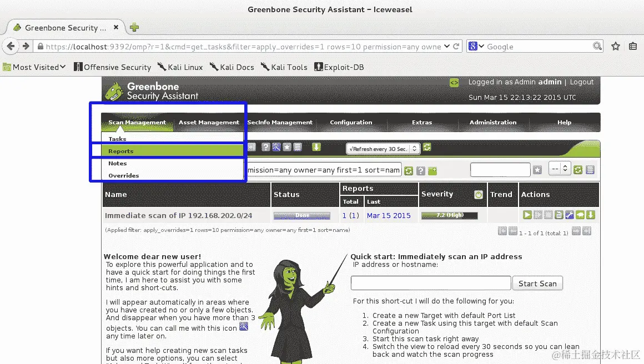This screenshot has width=644, height=364.
Task: Click the Logout link
Action: [582, 82]
